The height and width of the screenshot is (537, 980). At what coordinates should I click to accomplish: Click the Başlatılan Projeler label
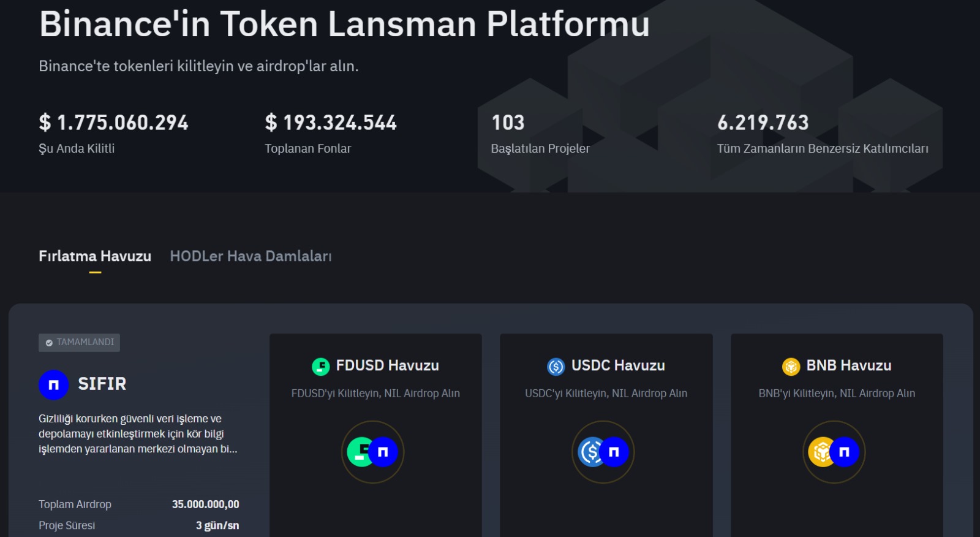(540, 148)
